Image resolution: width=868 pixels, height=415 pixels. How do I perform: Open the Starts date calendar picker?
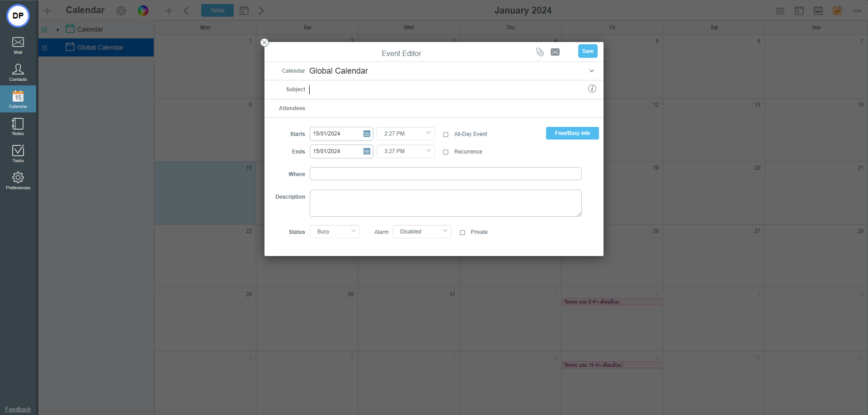[x=367, y=134]
